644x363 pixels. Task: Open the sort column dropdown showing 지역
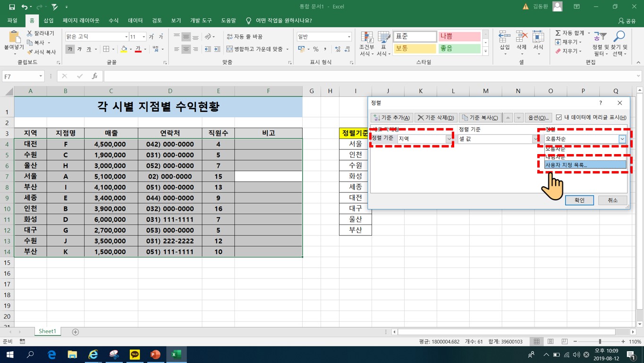[449, 139]
